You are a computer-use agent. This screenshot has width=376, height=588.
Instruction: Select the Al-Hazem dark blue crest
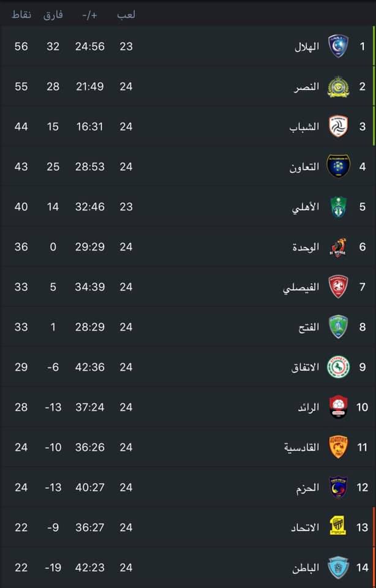(338, 487)
